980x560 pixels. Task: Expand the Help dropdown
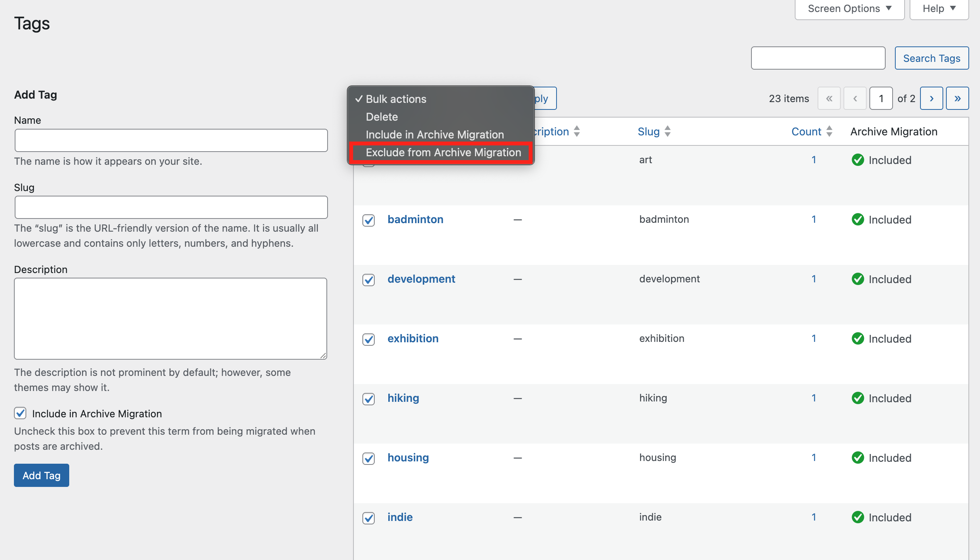tap(939, 8)
